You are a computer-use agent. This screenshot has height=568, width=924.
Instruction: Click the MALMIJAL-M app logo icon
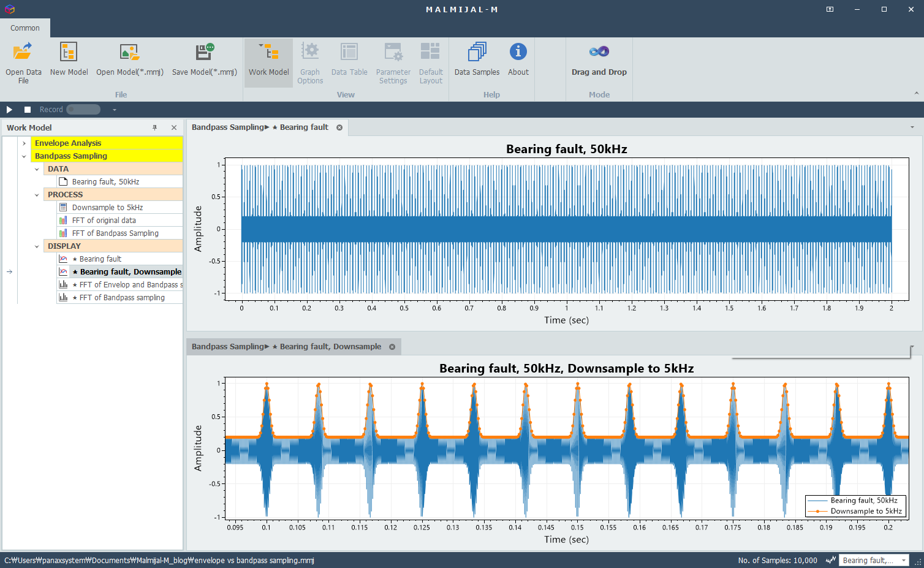[x=9, y=9]
